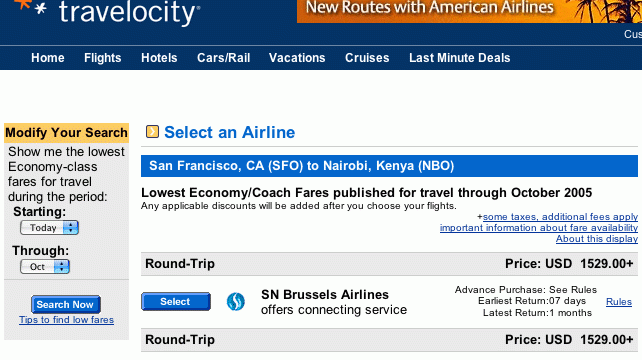Open the fare Rules link
Screen dimensions: 642x360
pyautogui.click(x=619, y=302)
